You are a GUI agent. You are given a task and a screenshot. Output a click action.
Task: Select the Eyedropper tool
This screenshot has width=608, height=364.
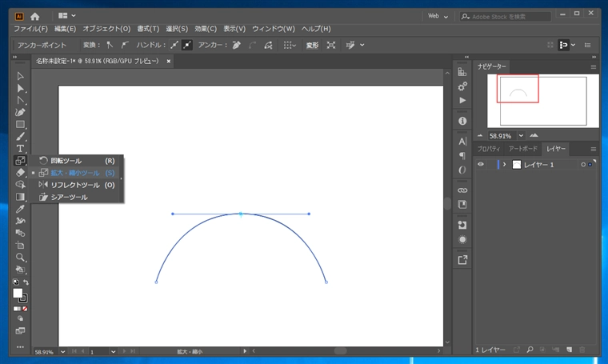pyautogui.click(x=20, y=209)
